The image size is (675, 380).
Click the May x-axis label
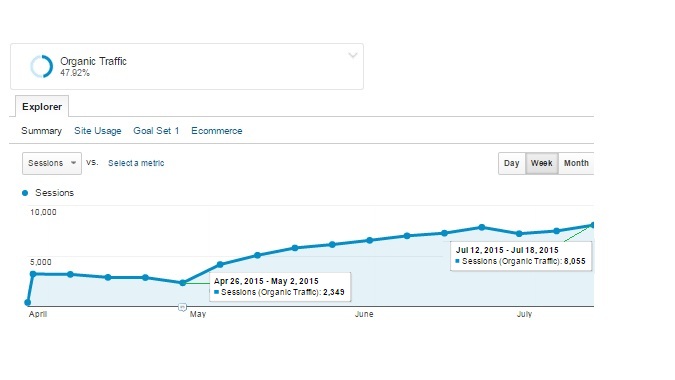198,314
